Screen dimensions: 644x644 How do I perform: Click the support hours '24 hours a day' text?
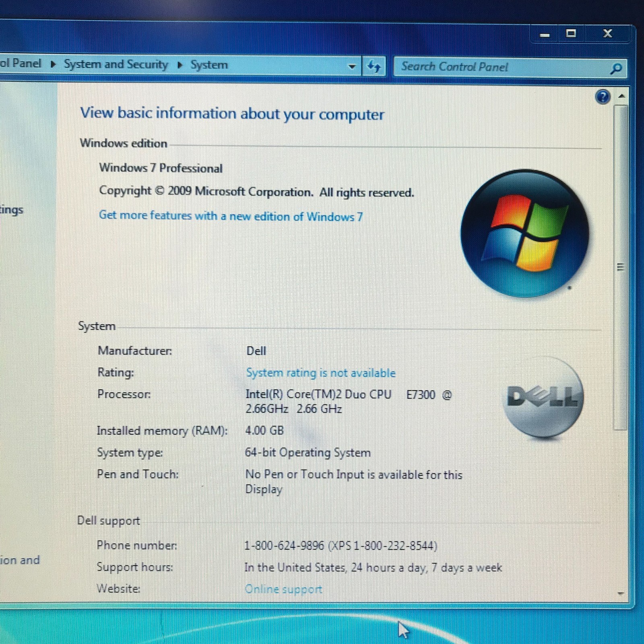click(373, 568)
